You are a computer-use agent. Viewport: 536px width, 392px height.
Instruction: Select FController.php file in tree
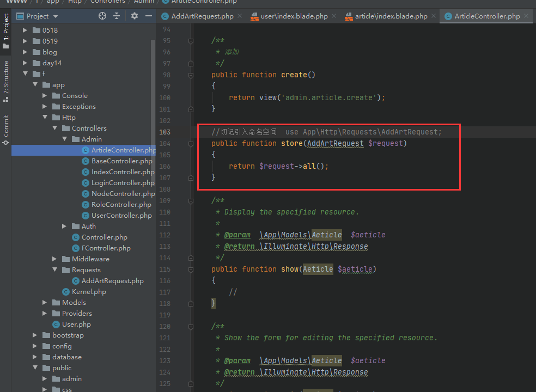tap(101, 248)
